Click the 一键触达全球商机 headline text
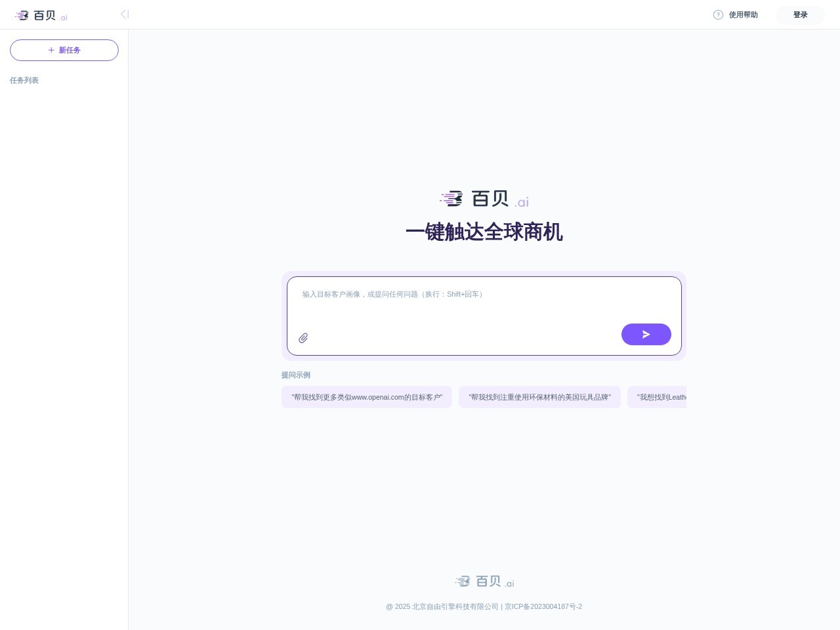 pyautogui.click(x=484, y=232)
